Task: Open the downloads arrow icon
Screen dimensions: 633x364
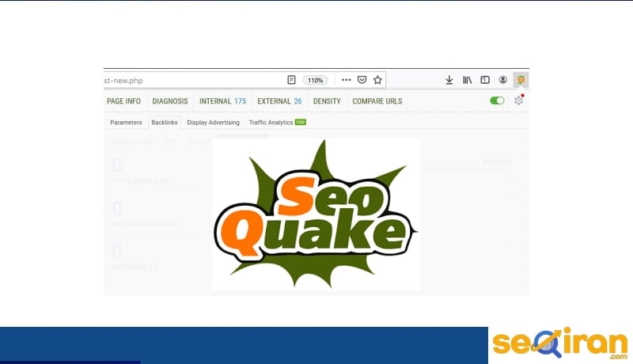Action: (x=449, y=80)
